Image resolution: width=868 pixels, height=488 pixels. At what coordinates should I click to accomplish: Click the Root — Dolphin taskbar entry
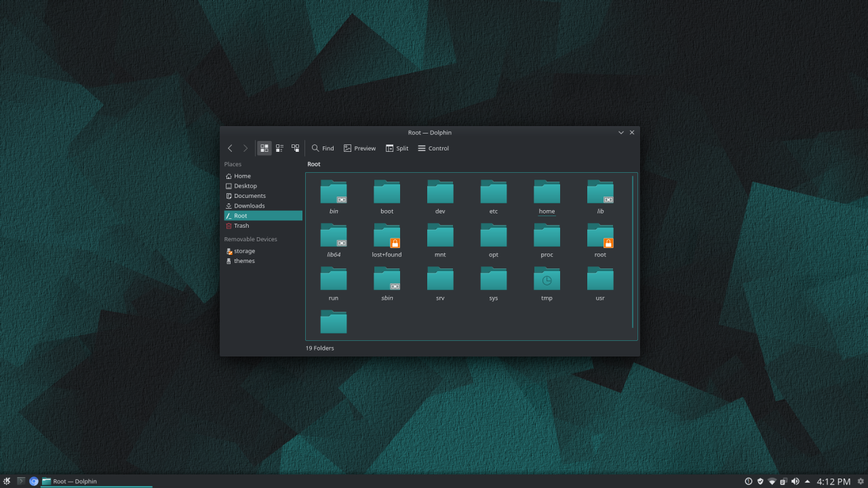coord(96,481)
